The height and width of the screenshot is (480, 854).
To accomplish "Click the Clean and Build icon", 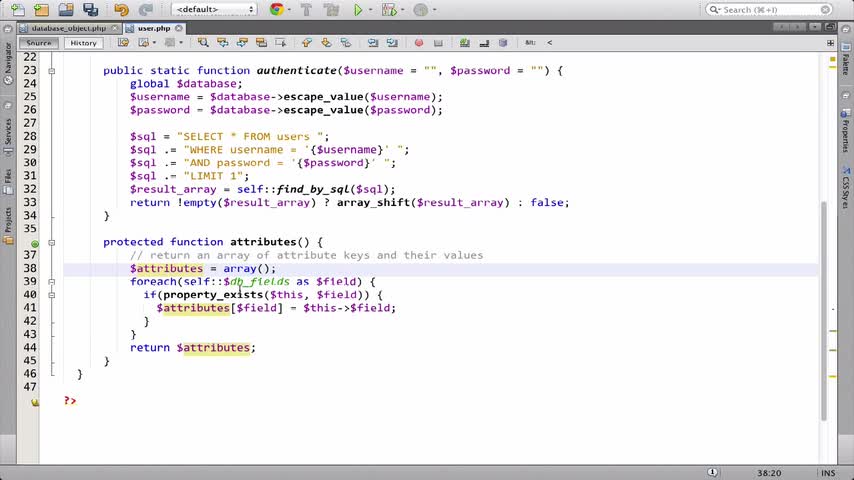I will point(331,9).
